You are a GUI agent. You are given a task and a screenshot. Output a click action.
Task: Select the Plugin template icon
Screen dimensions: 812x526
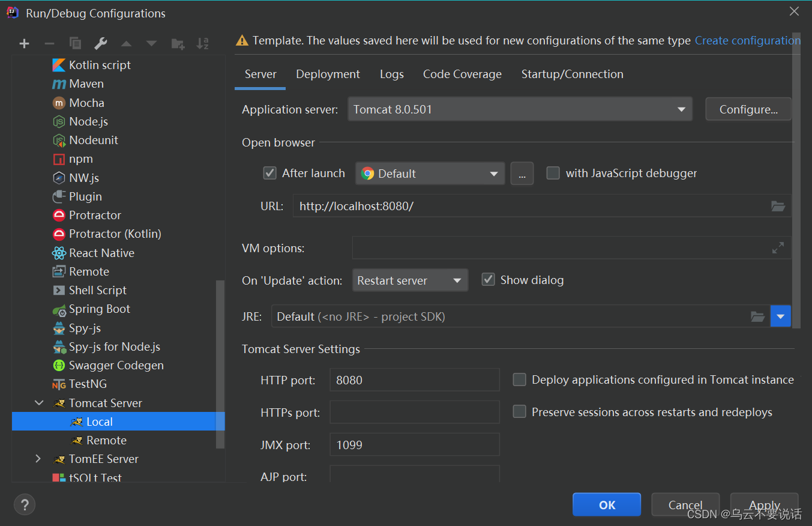59,196
